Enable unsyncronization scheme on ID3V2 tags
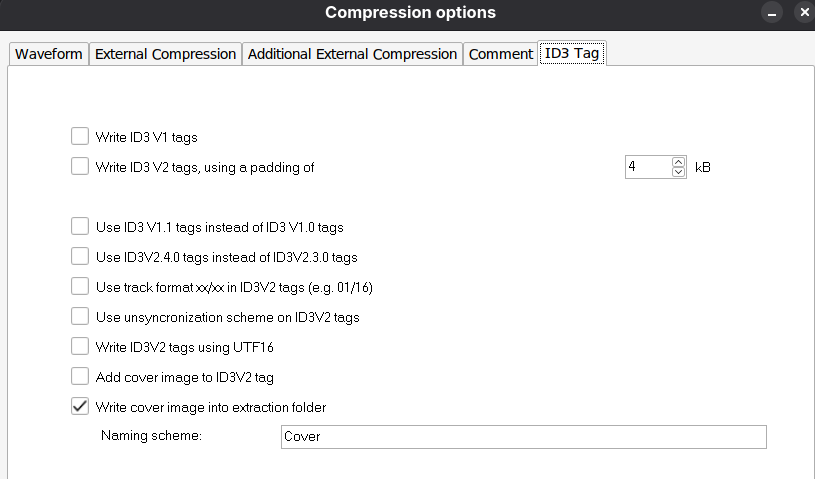The height and width of the screenshot is (479, 815). click(80, 317)
